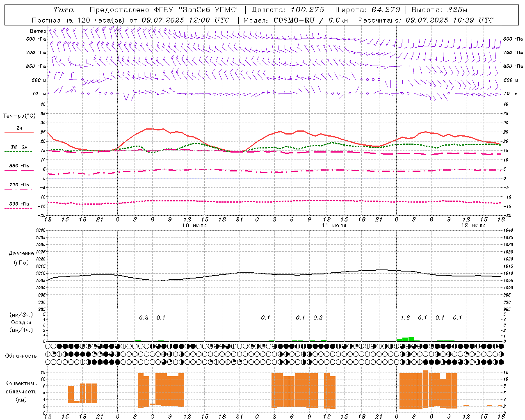Select the (мм/1ч.) precipitation unit label

point(21,330)
